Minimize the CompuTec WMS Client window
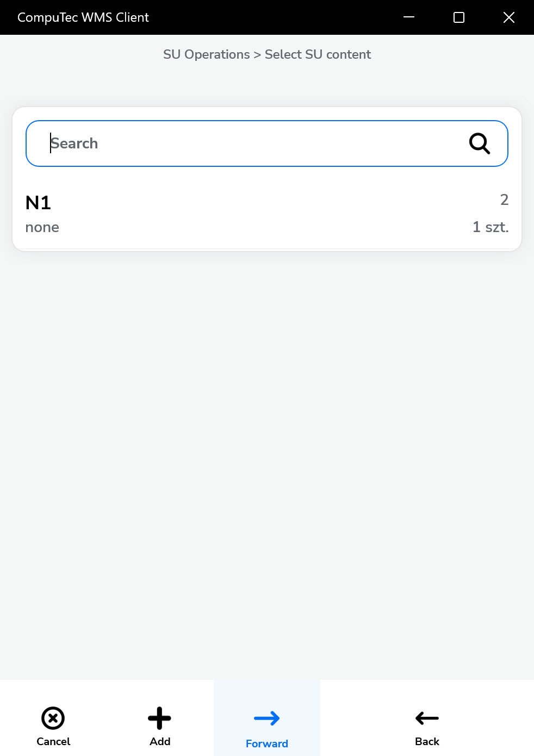 pos(409,17)
